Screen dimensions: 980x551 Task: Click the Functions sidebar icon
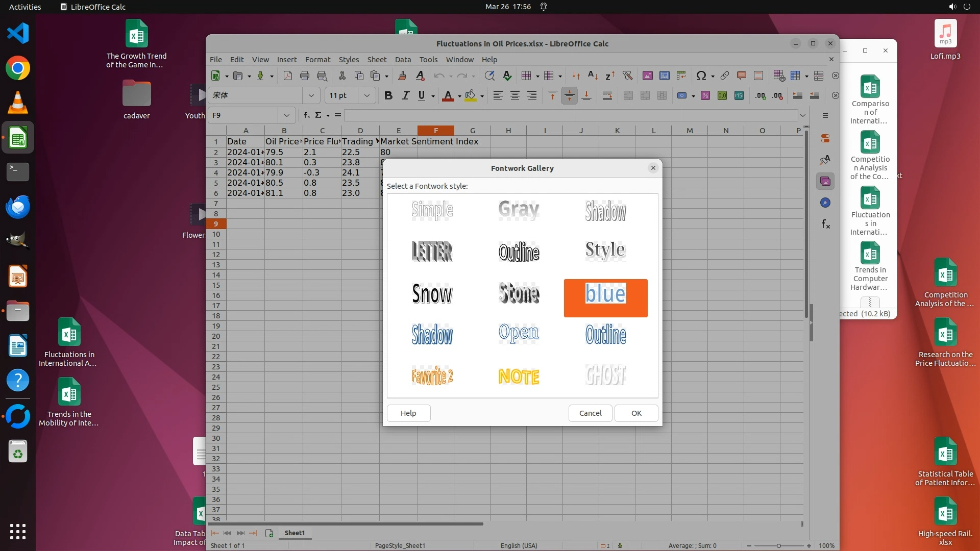click(825, 224)
